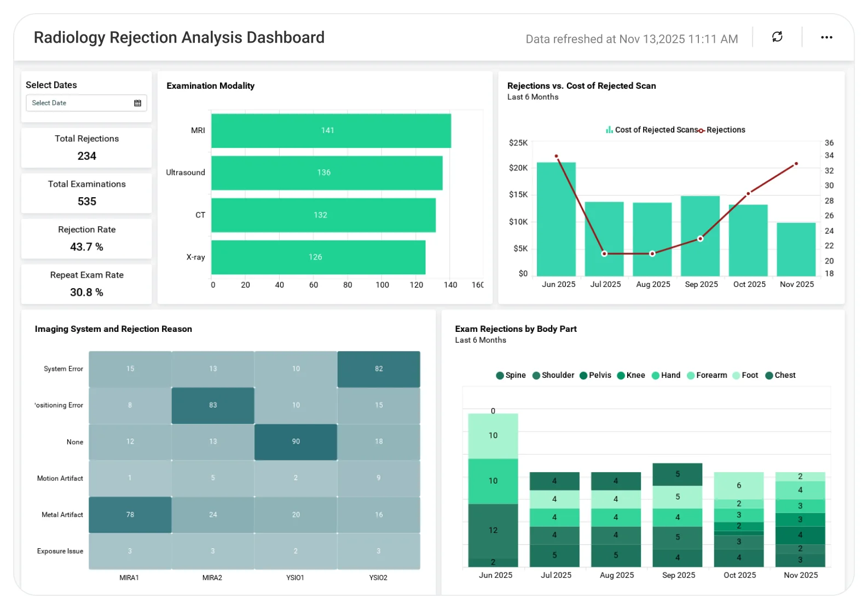
Task: Toggle the Forearm legend item
Action: (707, 375)
